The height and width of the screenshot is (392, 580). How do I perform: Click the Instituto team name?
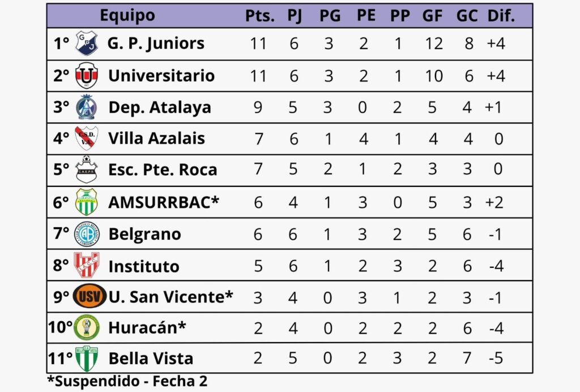click(143, 266)
